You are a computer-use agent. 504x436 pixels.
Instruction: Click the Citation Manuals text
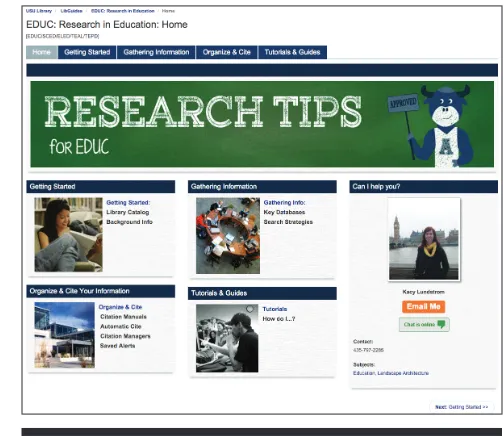123,317
